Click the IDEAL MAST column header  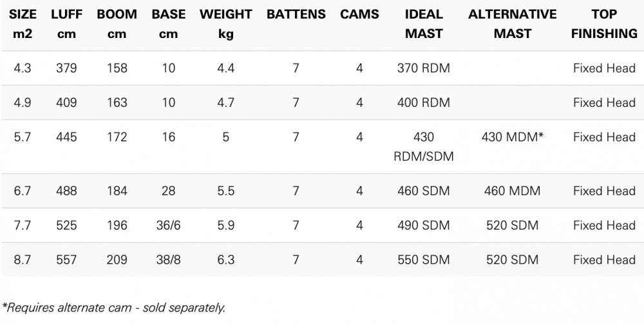coord(424,24)
